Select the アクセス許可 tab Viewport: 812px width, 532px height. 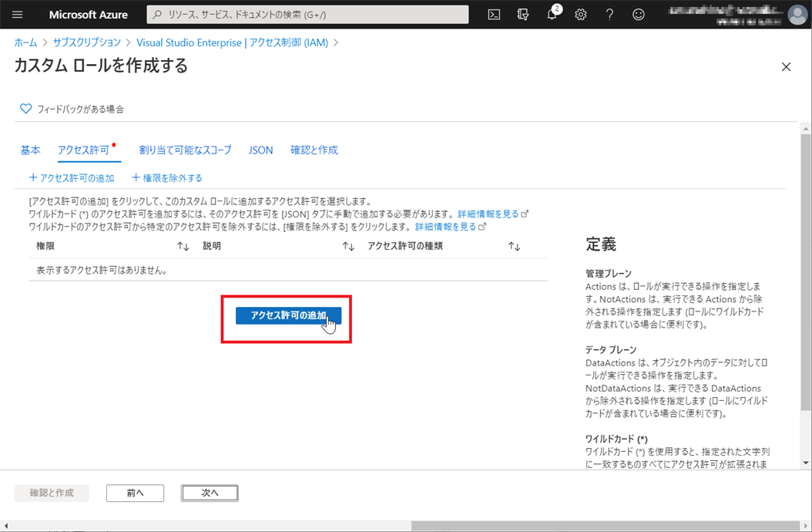84,150
